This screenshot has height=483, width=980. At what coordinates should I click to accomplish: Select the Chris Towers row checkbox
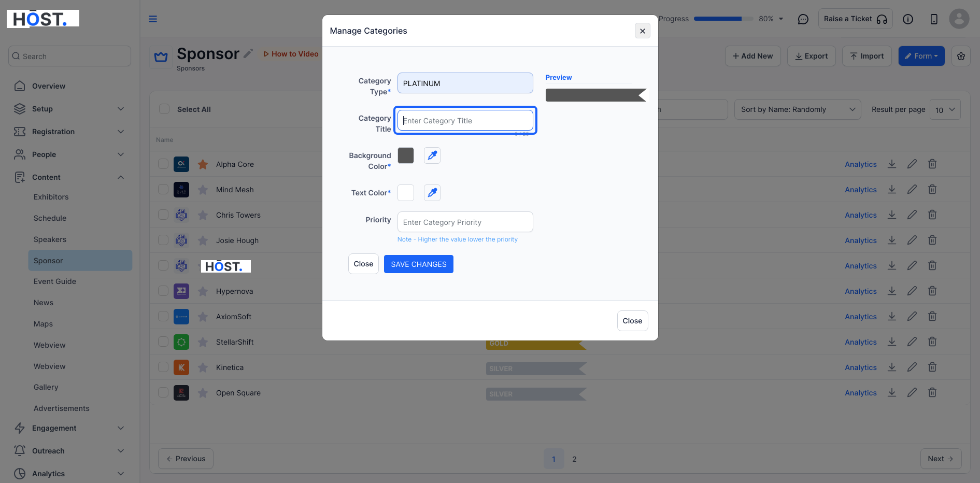[x=163, y=215]
